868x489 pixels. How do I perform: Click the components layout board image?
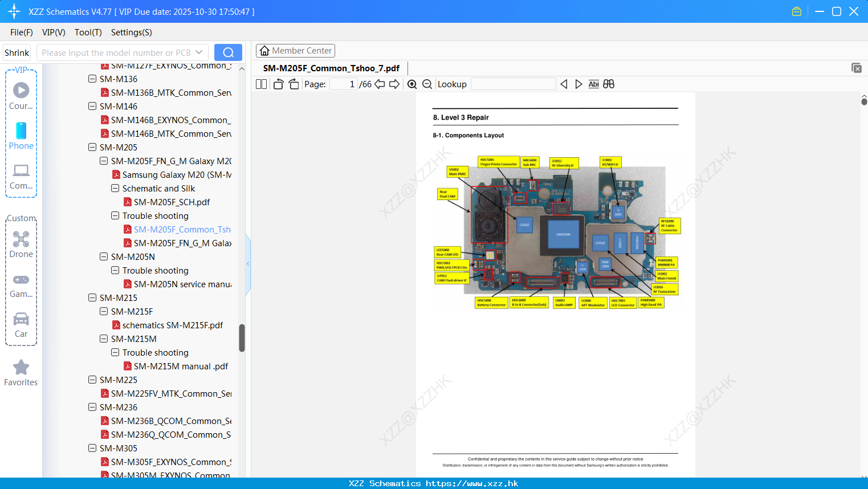[x=557, y=233]
